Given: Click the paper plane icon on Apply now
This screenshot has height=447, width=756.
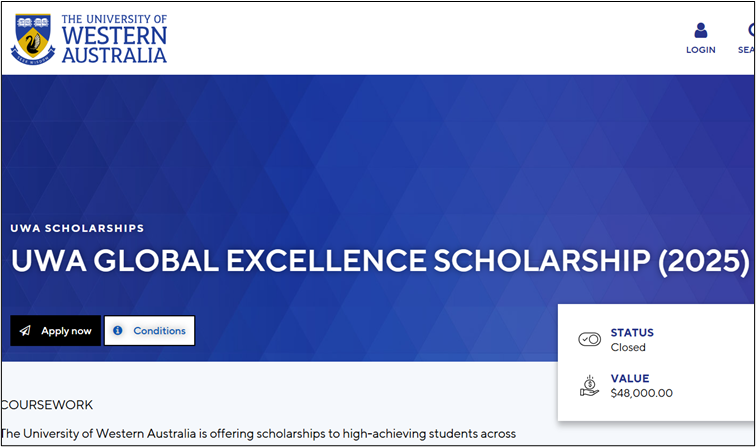Looking at the screenshot, I should coord(25,330).
